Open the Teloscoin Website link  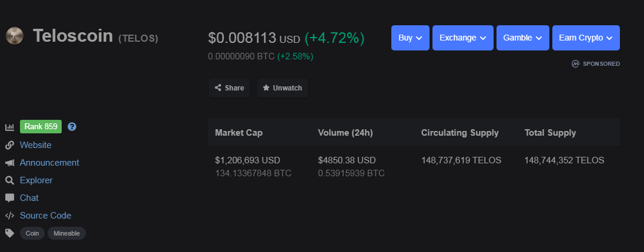click(36, 145)
